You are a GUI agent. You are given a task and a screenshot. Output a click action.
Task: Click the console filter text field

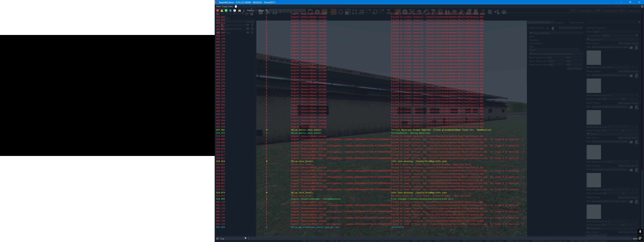[x=287, y=11]
